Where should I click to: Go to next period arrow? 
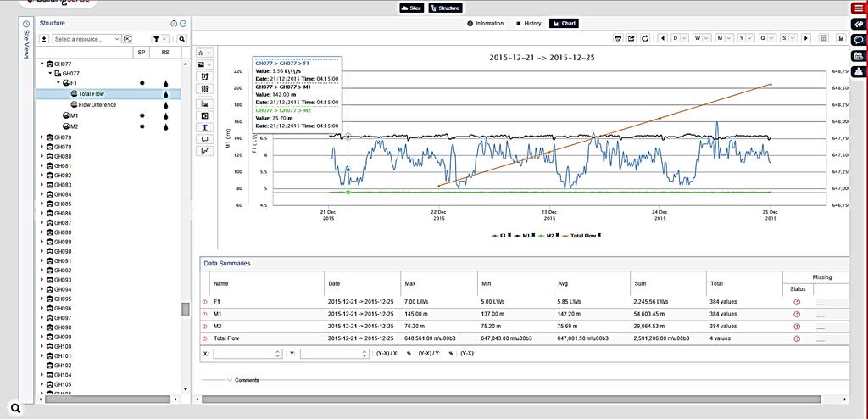tap(806, 38)
